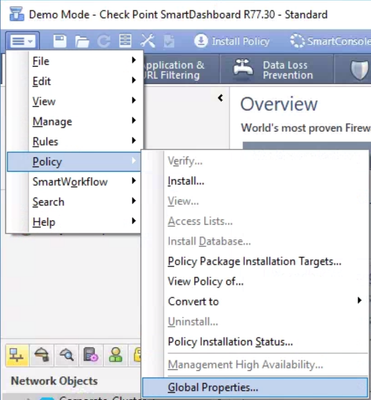Open the Search submenu
This screenshot has width=371, height=400.
(75, 202)
